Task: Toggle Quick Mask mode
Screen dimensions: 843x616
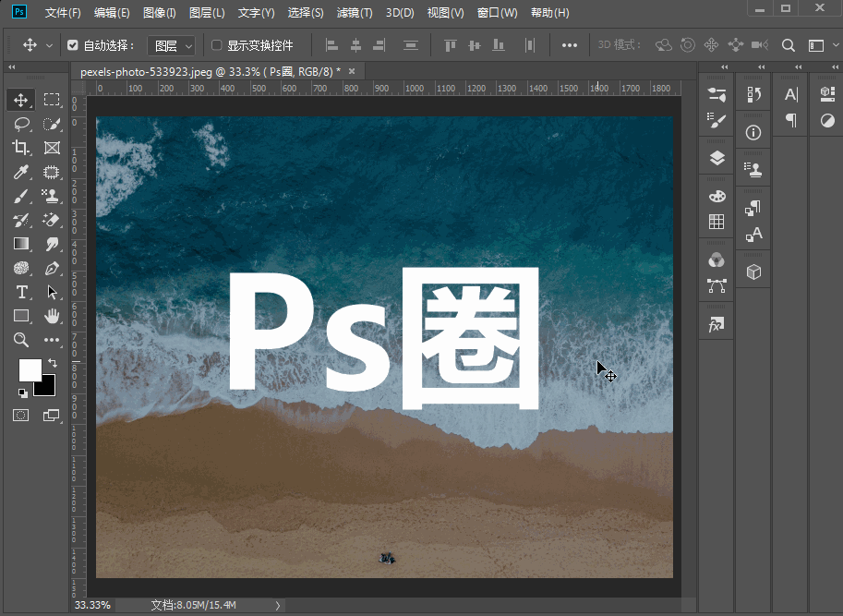Action: point(21,414)
